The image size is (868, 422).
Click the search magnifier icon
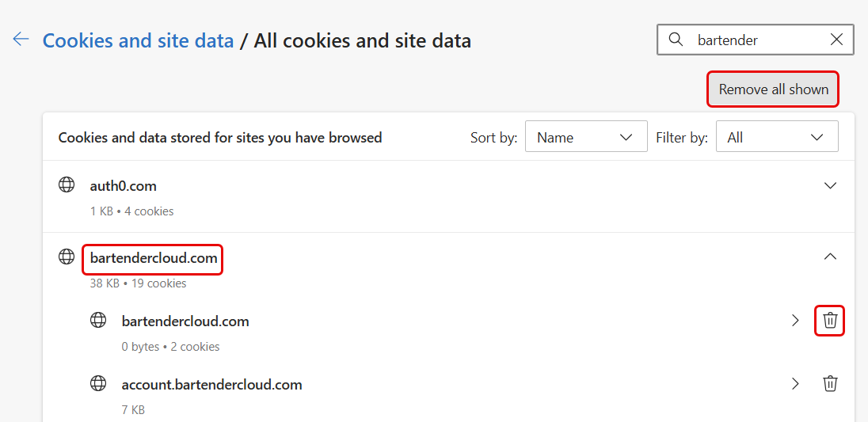click(676, 40)
